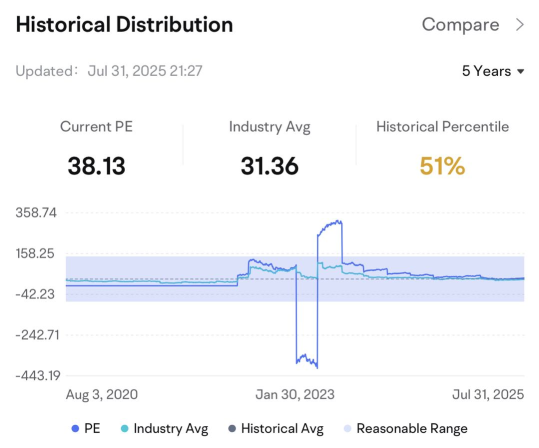
Task: Click the Historical Percentile 51% value
Action: click(x=442, y=166)
